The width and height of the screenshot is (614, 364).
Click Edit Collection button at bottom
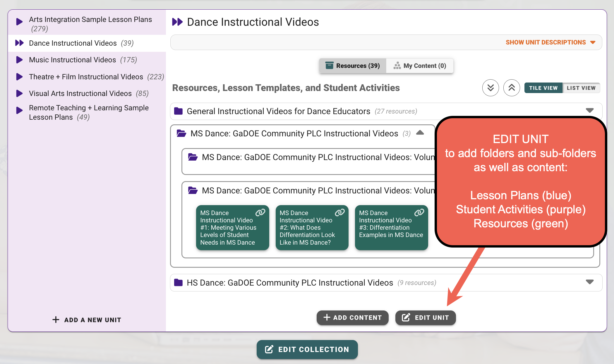[307, 349]
